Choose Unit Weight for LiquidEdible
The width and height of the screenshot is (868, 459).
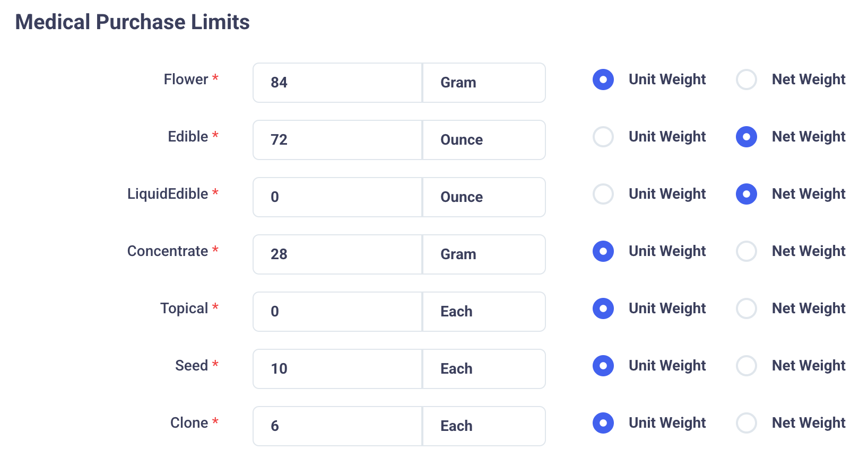pos(603,194)
